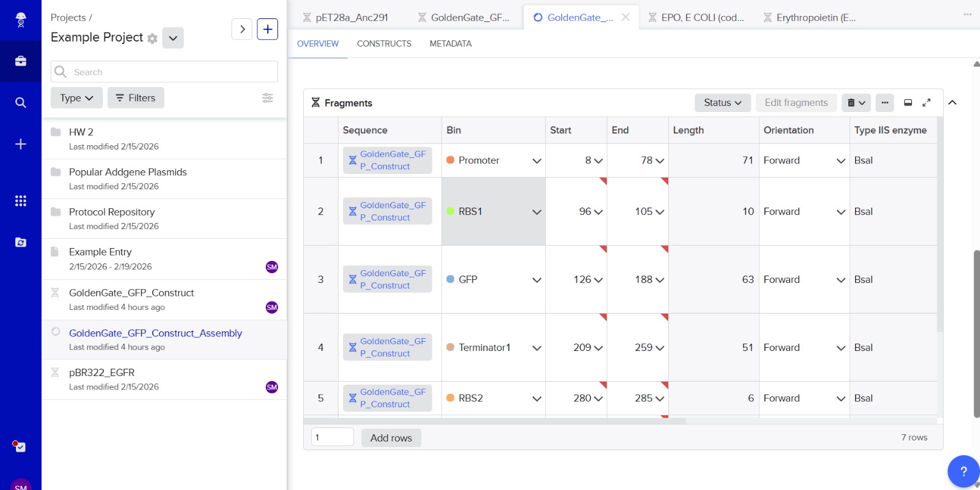
Task: Click the project Search input field
Action: point(171,72)
